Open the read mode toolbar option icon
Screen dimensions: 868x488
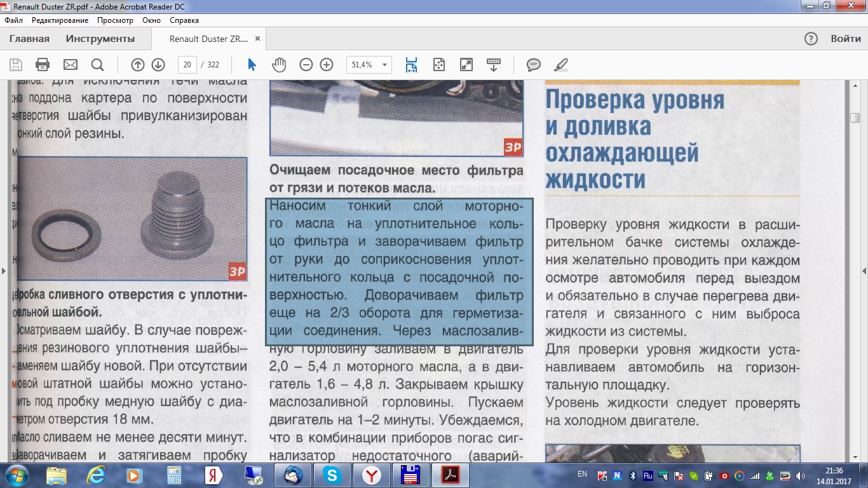tap(494, 65)
